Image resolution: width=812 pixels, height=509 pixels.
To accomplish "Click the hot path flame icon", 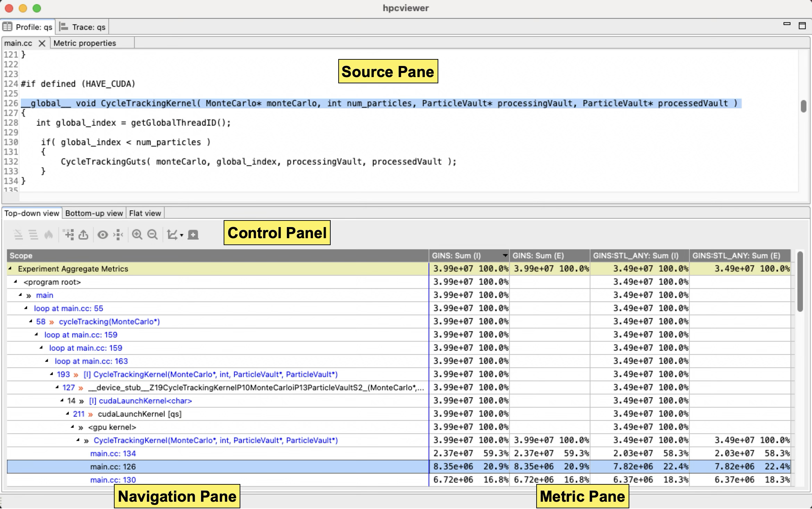I will [49, 235].
